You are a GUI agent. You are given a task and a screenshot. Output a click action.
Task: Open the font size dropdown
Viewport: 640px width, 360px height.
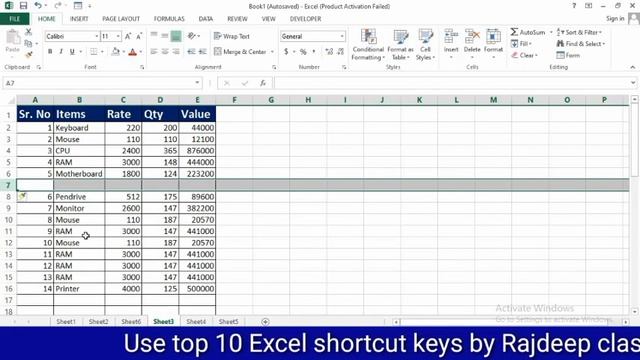(118, 36)
